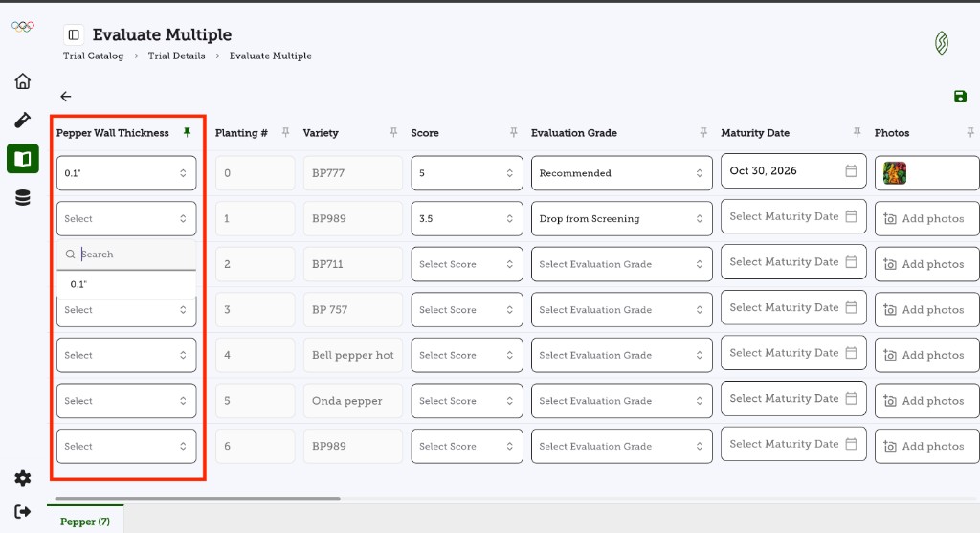The height and width of the screenshot is (533, 980).
Task: Open Select Score dropdown for BP711
Action: pyautogui.click(x=467, y=264)
